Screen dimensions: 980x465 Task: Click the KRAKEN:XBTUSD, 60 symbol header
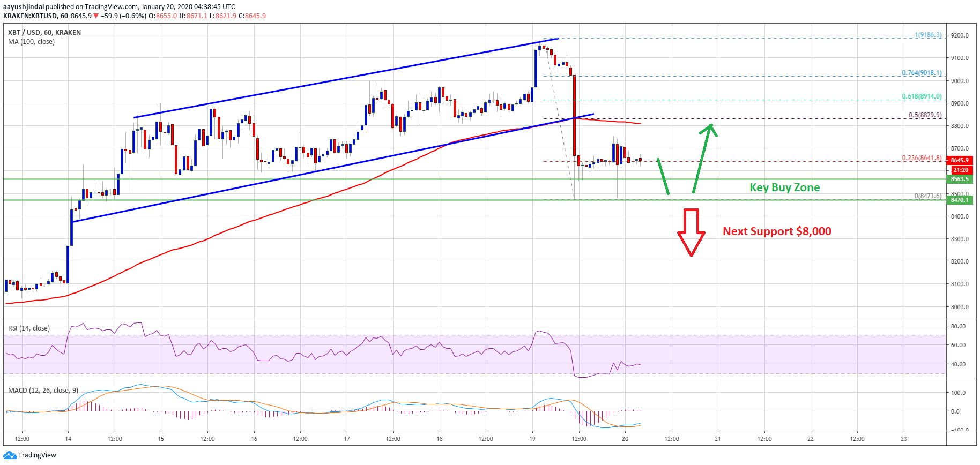pos(35,16)
